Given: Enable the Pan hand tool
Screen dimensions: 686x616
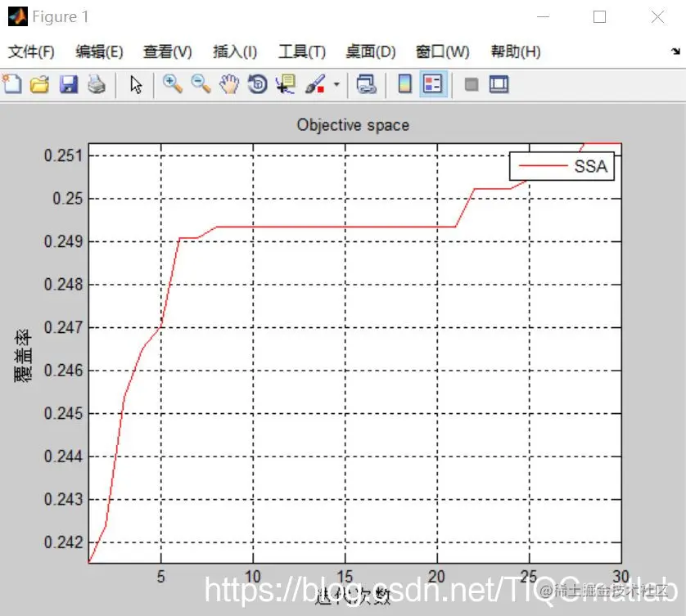Looking at the screenshot, I should coord(229,83).
